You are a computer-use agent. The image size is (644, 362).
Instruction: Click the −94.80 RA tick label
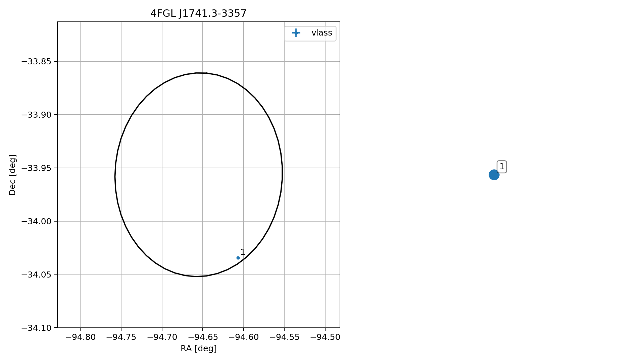[x=80, y=337]
